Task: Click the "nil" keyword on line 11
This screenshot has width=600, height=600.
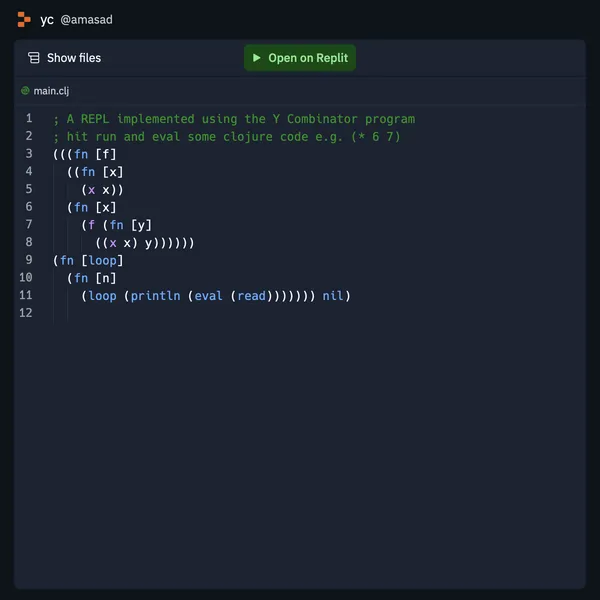Action: click(333, 296)
